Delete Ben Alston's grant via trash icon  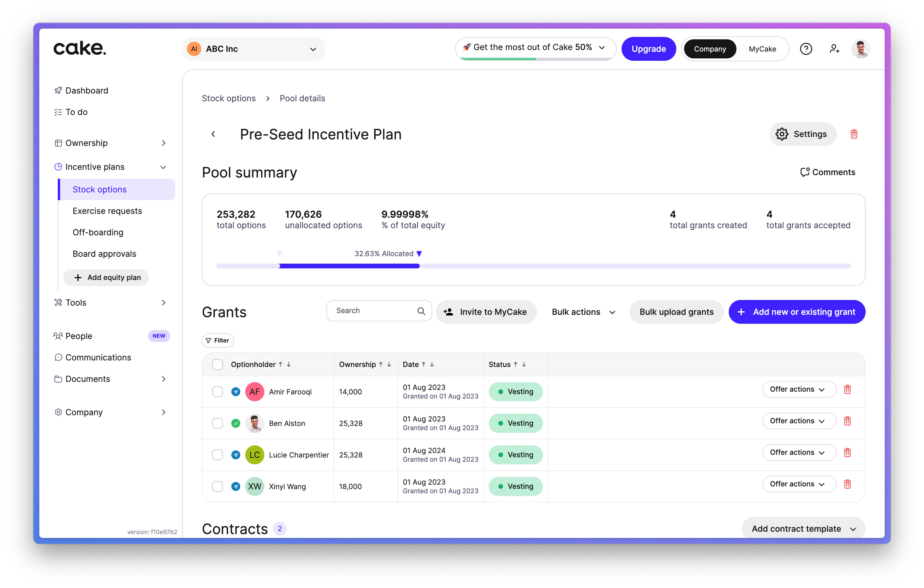coord(847,421)
